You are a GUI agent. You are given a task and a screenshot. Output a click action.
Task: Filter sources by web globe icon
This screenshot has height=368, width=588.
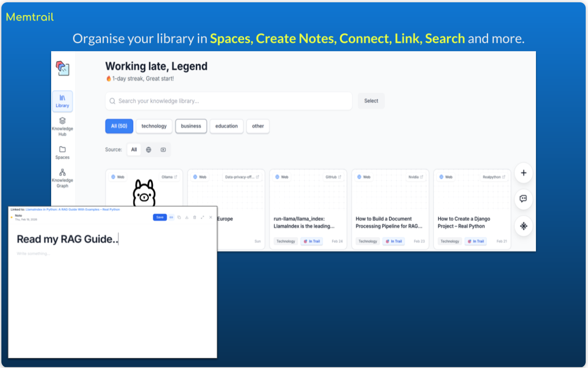[148, 150]
